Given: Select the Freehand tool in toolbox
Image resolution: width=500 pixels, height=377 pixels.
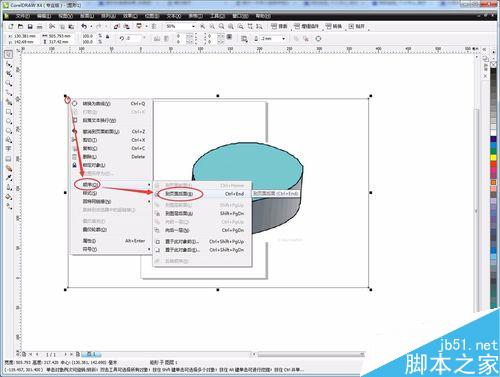Looking at the screenshot, I should (x=9, y=93).
